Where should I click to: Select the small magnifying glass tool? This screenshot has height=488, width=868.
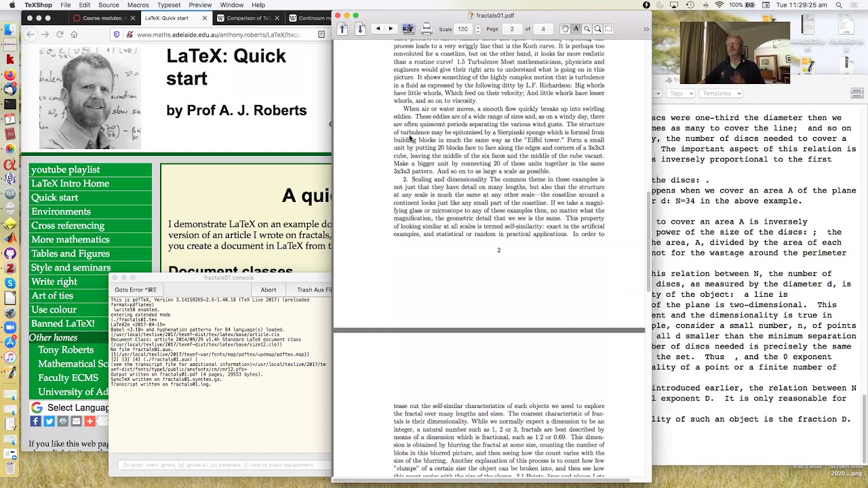[x=587, y=29]
